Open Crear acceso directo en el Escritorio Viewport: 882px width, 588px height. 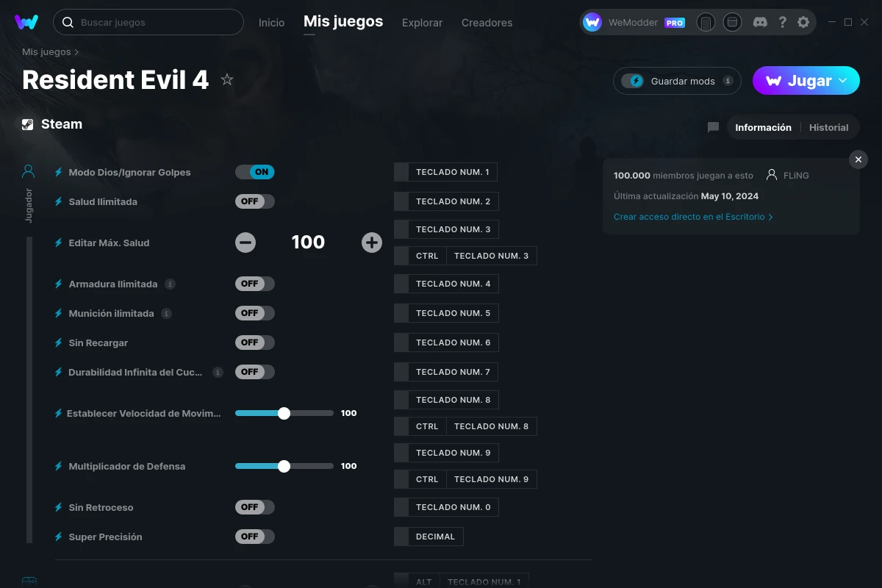[692, 216]
